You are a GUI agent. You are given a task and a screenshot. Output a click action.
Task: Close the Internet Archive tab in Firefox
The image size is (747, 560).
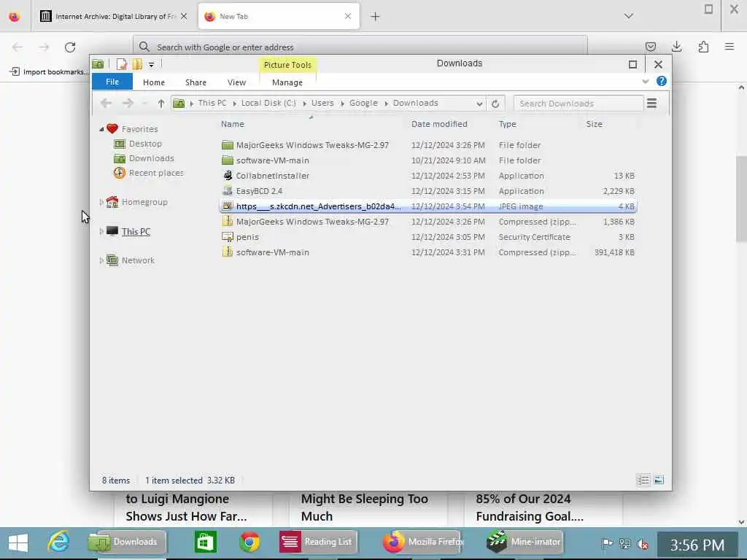click(x=183, y=16)
